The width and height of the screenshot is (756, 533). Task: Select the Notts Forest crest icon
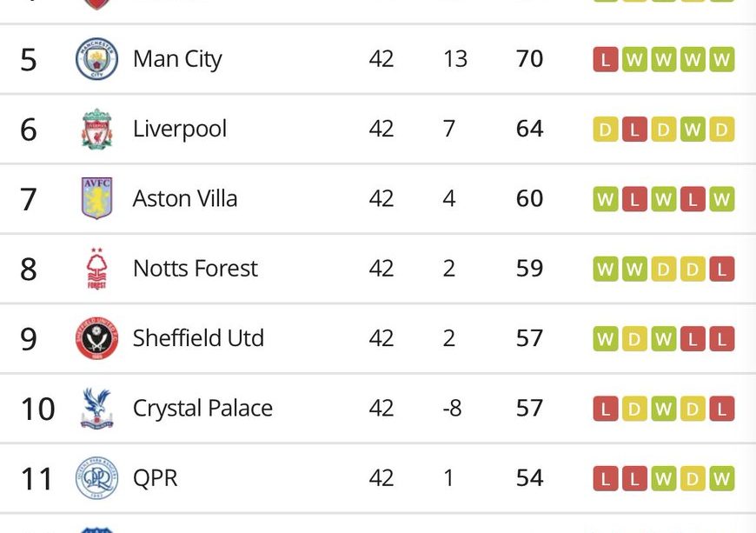coord(96,269)
